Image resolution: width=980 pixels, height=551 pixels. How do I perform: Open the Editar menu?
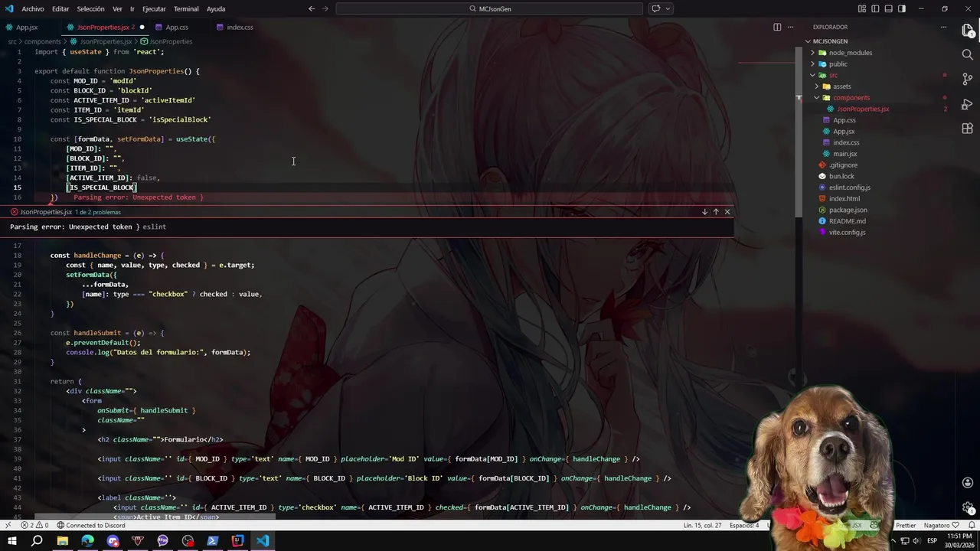(60, 8)
